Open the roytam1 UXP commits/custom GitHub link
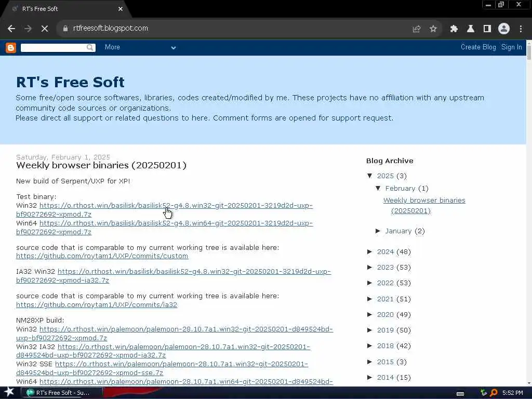Screen dimensions: 532x399 pos(102,256)
